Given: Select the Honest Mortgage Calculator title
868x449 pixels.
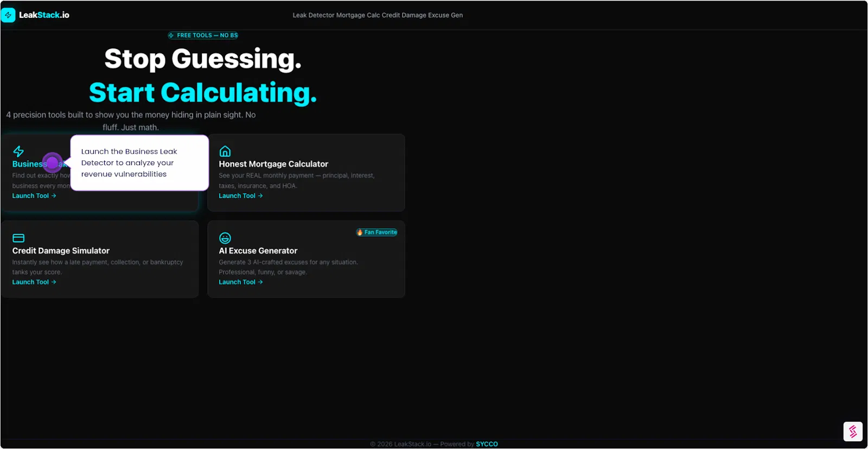Looking at the screenshot, I should 273,164.
